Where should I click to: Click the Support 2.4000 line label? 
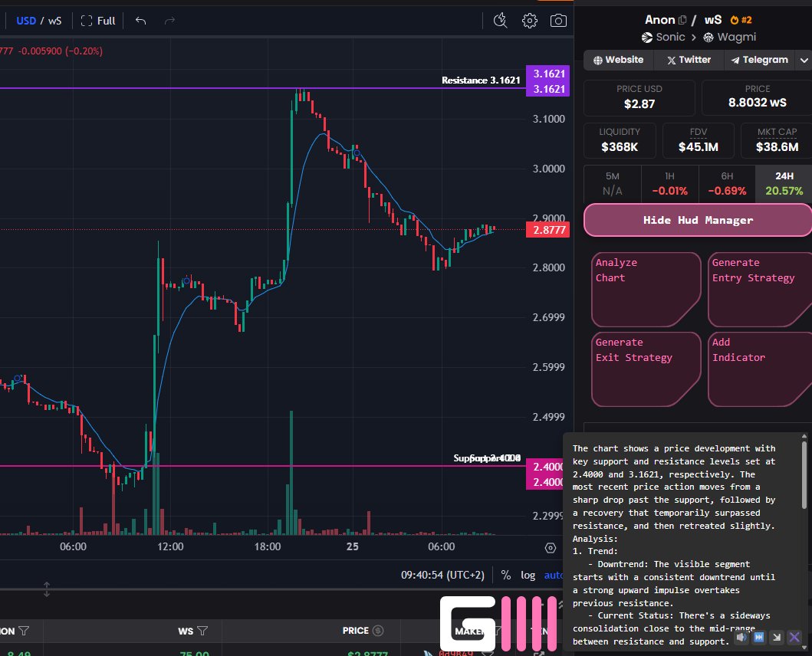[x=487, y=458]
